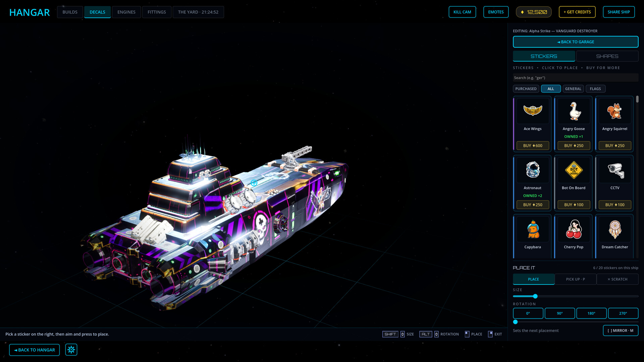
Task: Switch to the SHAPES tab
Action: pos(607,56)
